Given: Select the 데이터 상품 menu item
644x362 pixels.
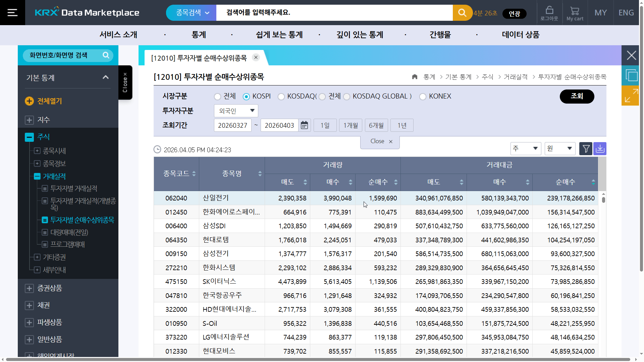Looking at the screenshot, I should tap(520, 35).
